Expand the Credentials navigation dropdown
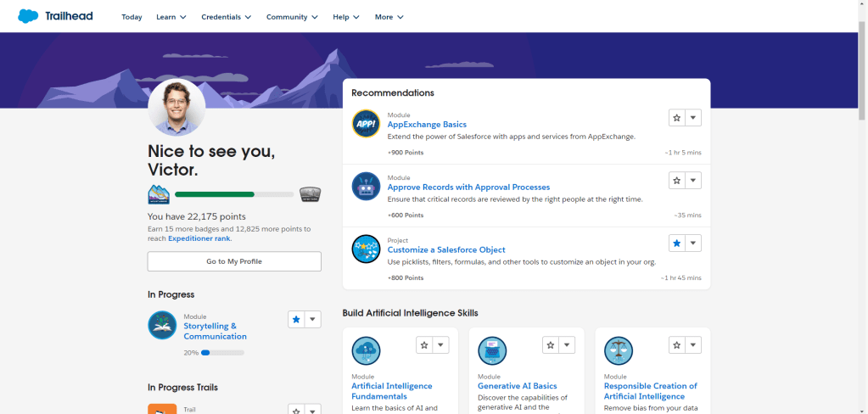 [x=226, y=17]
